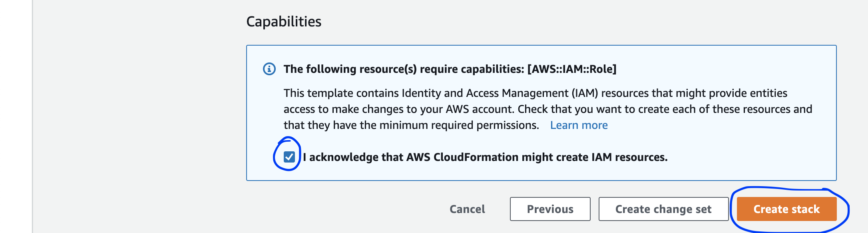Open the Learn more link
The height and width of the screenshot is (233, 868).
[x=579, y=125]
